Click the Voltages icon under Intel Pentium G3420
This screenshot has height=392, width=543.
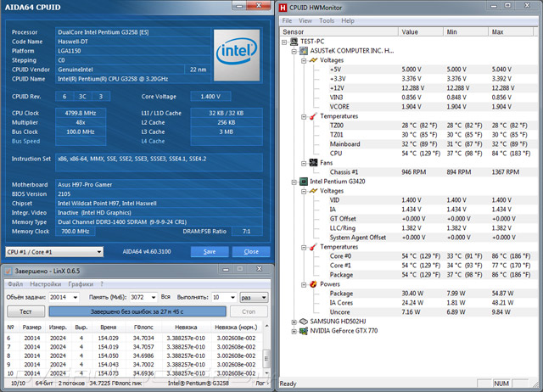click(313, 191)
